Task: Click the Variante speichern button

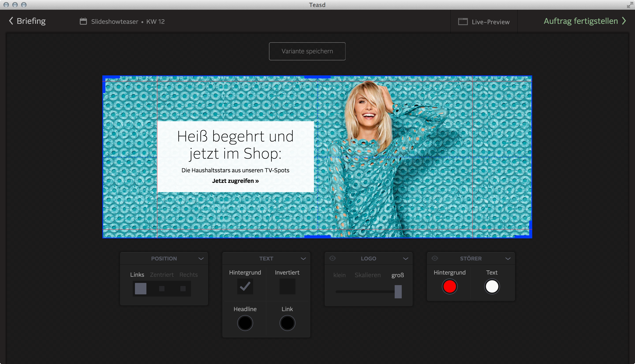Action: coord(307,51)
